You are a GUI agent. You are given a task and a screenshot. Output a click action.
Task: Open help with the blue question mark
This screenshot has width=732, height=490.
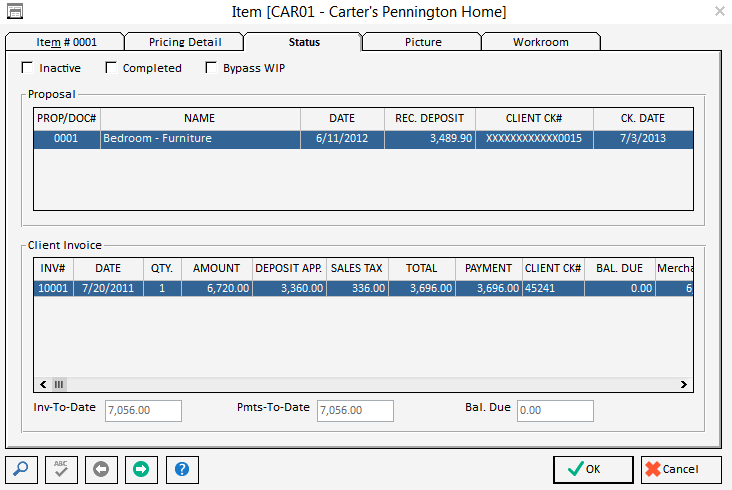[182, 469]
